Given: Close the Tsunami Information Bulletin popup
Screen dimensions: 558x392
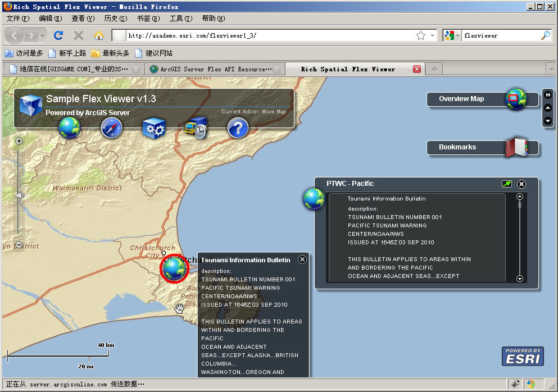Looking at the screenshot, I should coord(302,259).
